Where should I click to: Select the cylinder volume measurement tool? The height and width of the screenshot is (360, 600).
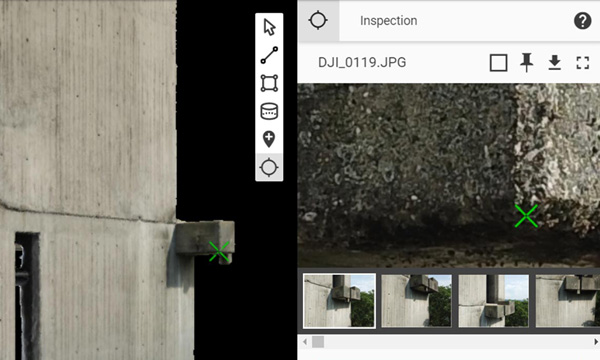[269, 111]
